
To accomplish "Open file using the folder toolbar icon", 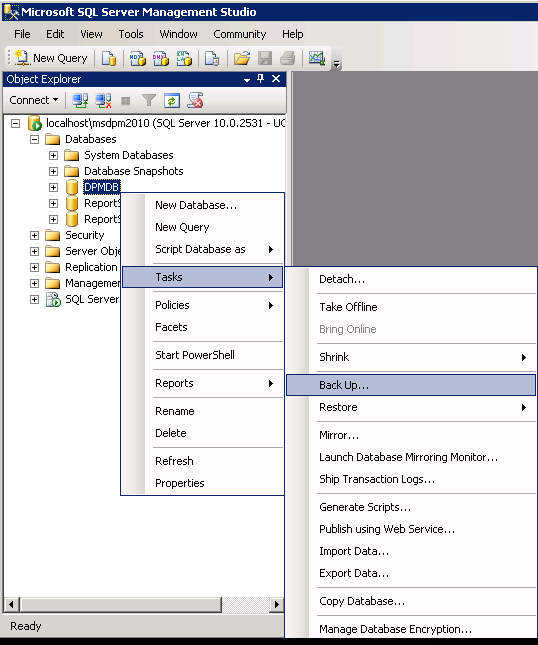I will click(x=242, y=58).
